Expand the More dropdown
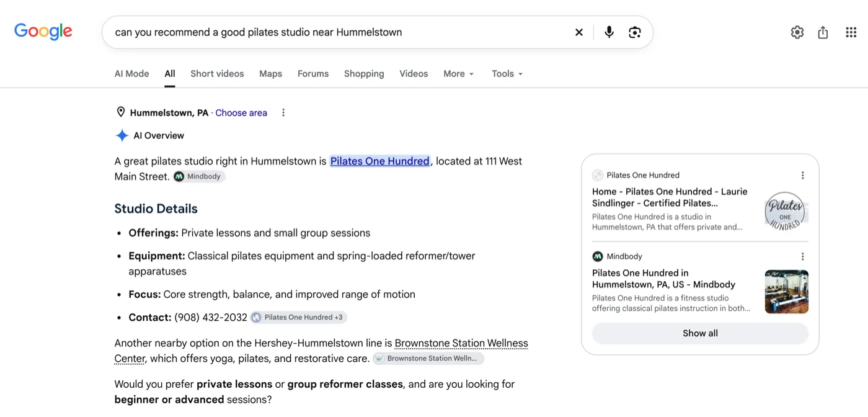The height and width of the screenshot is (417, 868). 459,74
